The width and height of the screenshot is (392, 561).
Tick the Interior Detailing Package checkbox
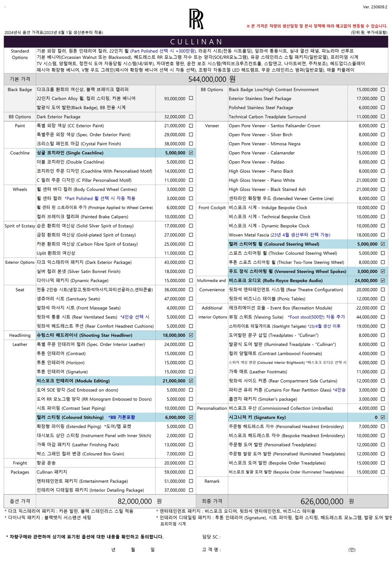[x=191, y=490]
